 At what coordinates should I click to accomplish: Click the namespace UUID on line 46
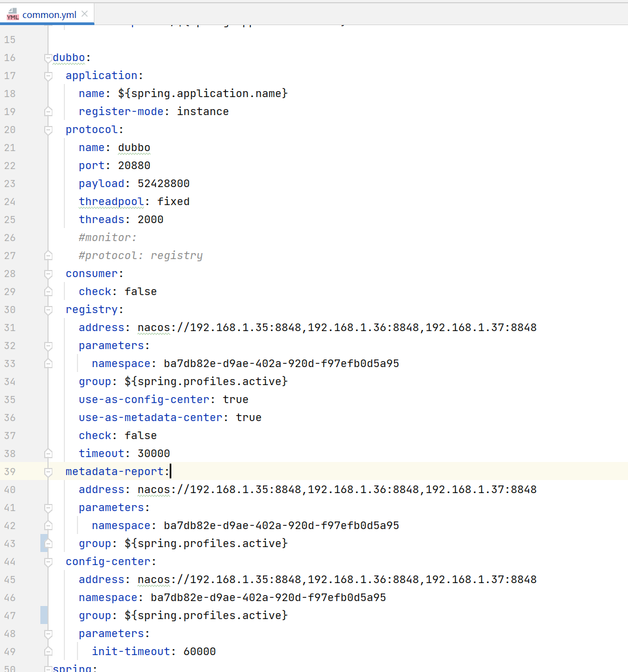pos(268,598)
